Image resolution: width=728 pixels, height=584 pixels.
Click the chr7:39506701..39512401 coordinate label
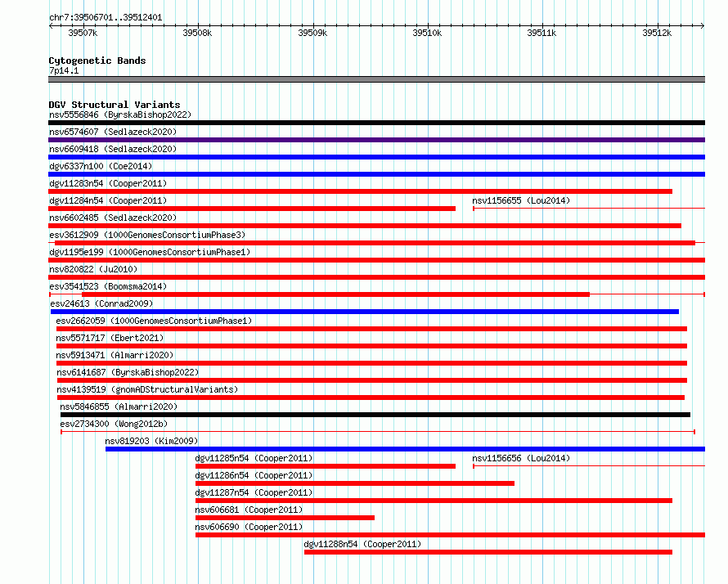pyautogui.click(x=106, y=17)
